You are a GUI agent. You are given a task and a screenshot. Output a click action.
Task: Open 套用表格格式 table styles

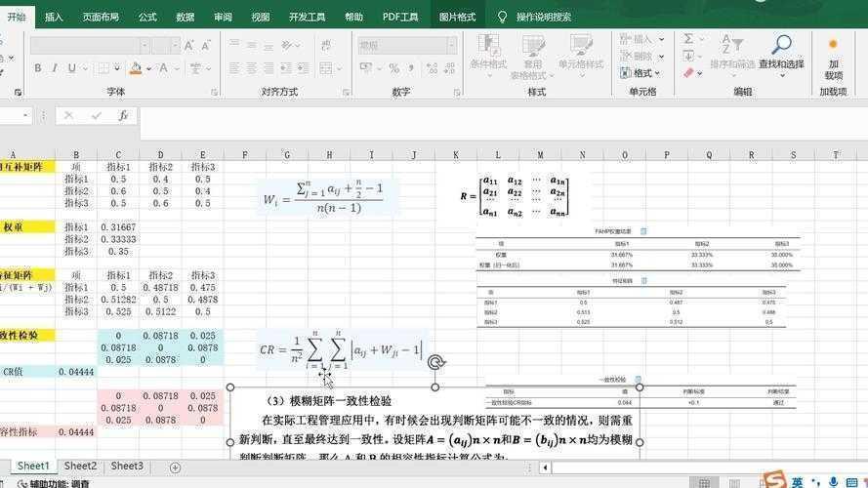[532, 56]
